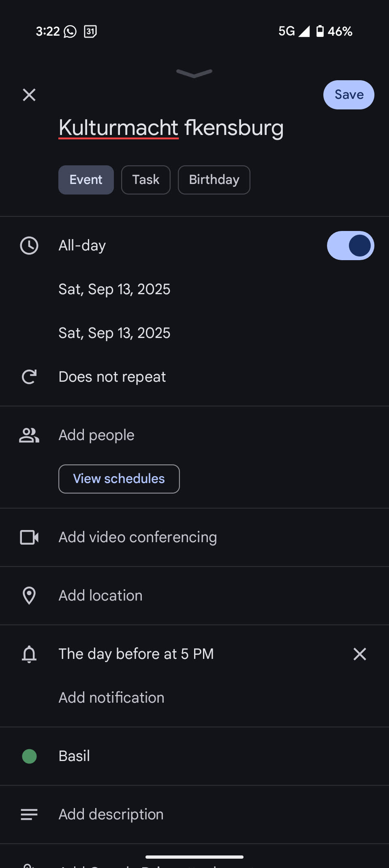389x868 pixels.
Task: Remove the day-before 5 PM notification
Action: 359,654
